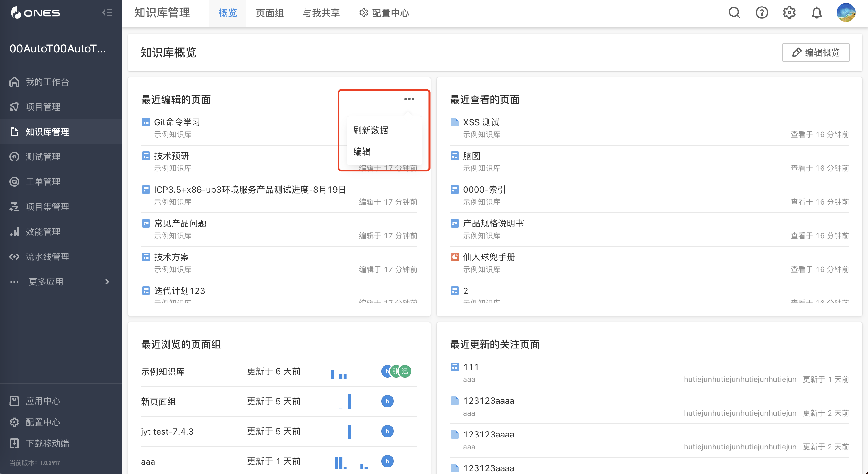The height and width of the screenshot is (474, 868).
Task: Open 项目集管理 in sidebar
Action: coord(61,206)
